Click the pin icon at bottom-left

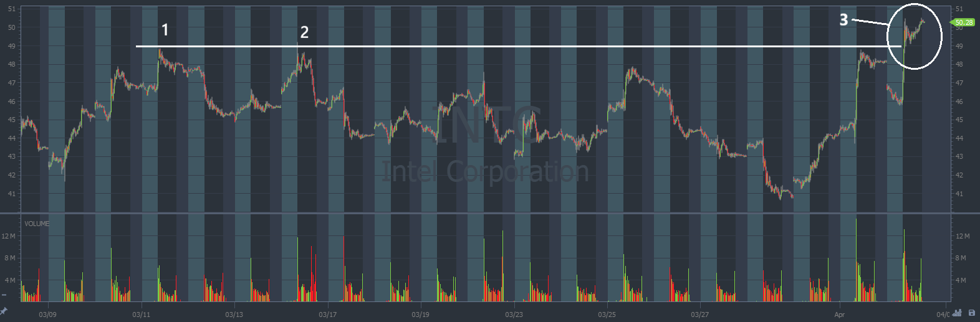pos(4,311)
